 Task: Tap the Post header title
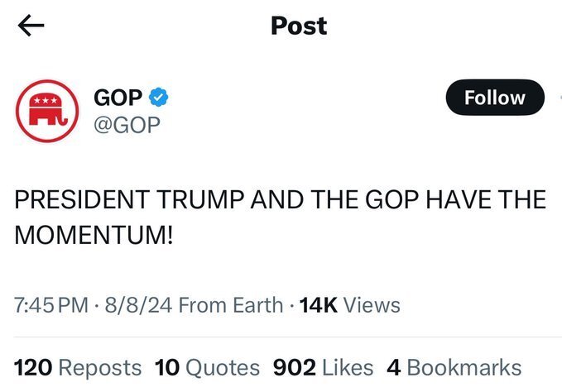pos(299,26)
